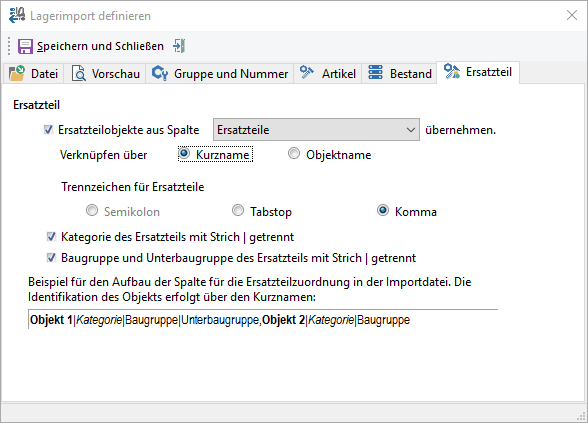The width and height of the screenshot is (588, 423).
Task: Toggle Ersatzteilobjekte aus Spalte checkbox
Action: [48, 130]
